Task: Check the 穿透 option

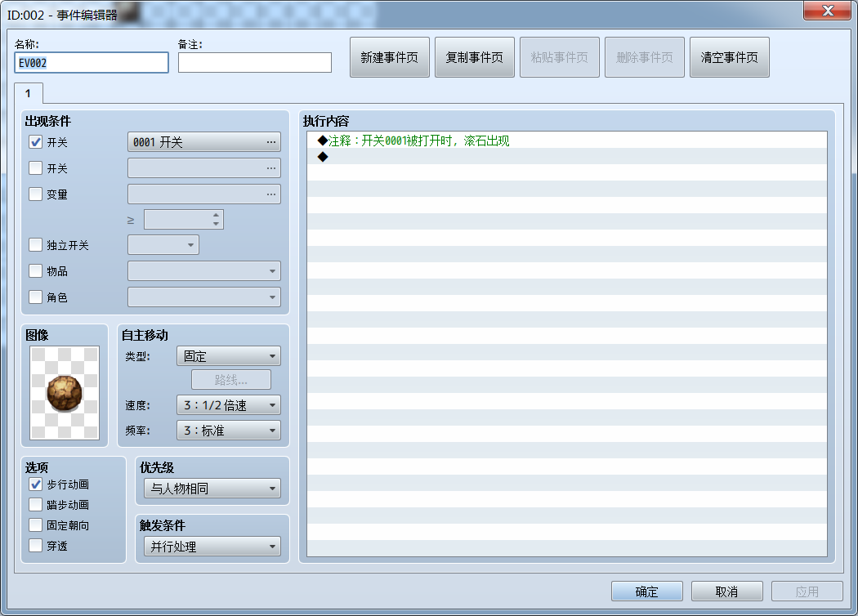Action: click(36, 546)
